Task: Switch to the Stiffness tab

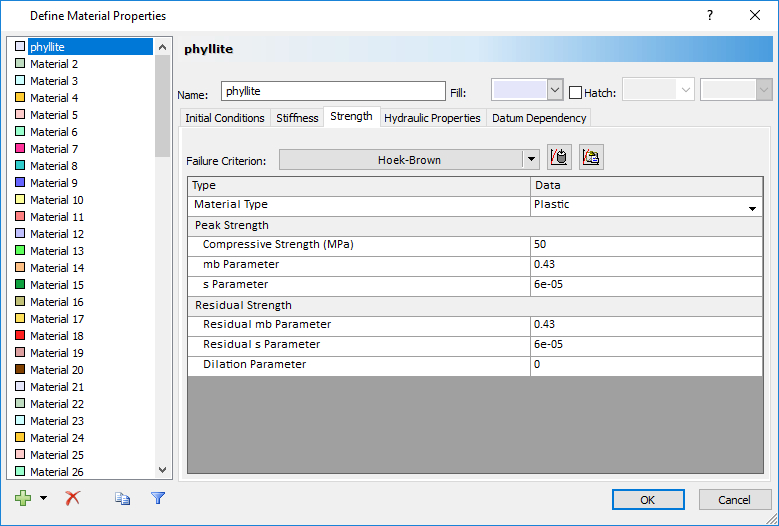Action: point(297,118)
